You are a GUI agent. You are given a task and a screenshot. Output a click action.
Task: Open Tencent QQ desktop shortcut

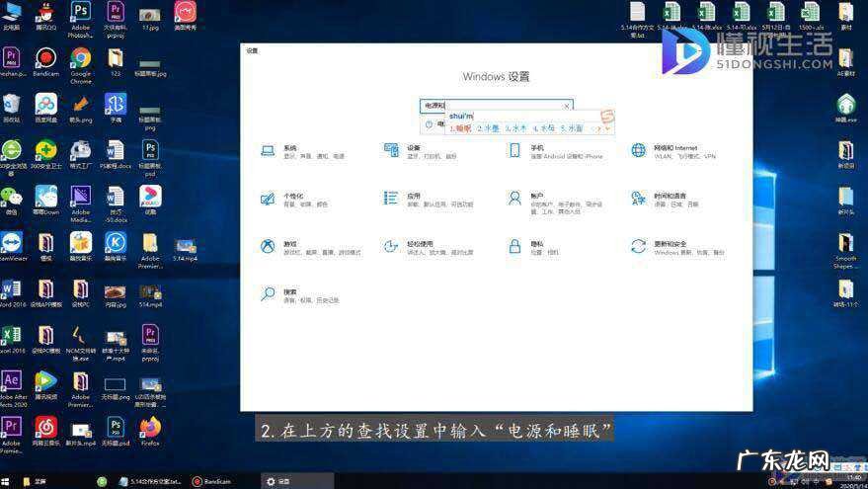[45, 16]
